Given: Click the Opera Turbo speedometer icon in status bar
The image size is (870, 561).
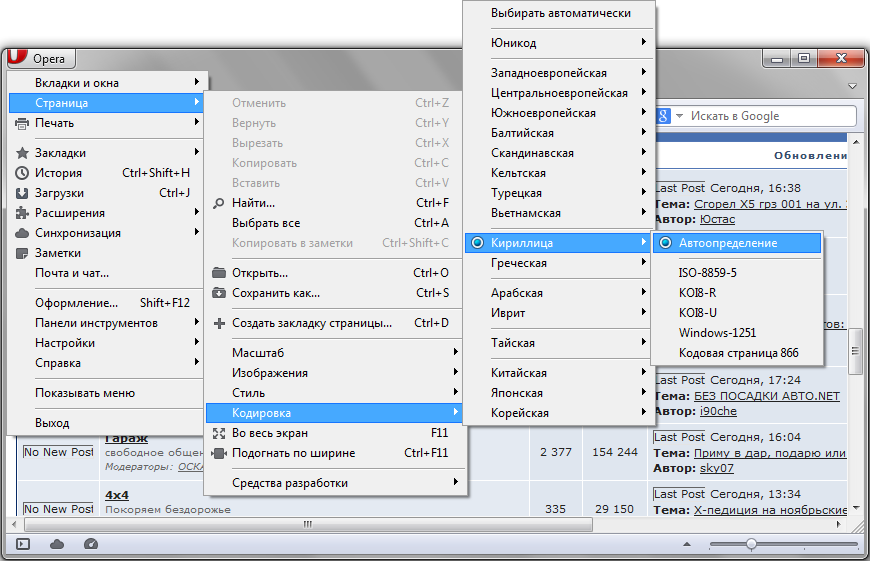Looking at the screenshot, I should pyautogui.click(x=91, y=544).
